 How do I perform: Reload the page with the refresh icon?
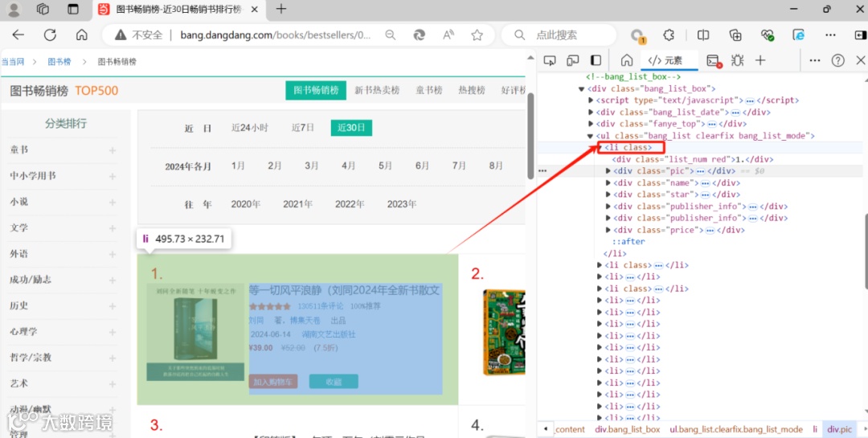click(x=50, y=35)
